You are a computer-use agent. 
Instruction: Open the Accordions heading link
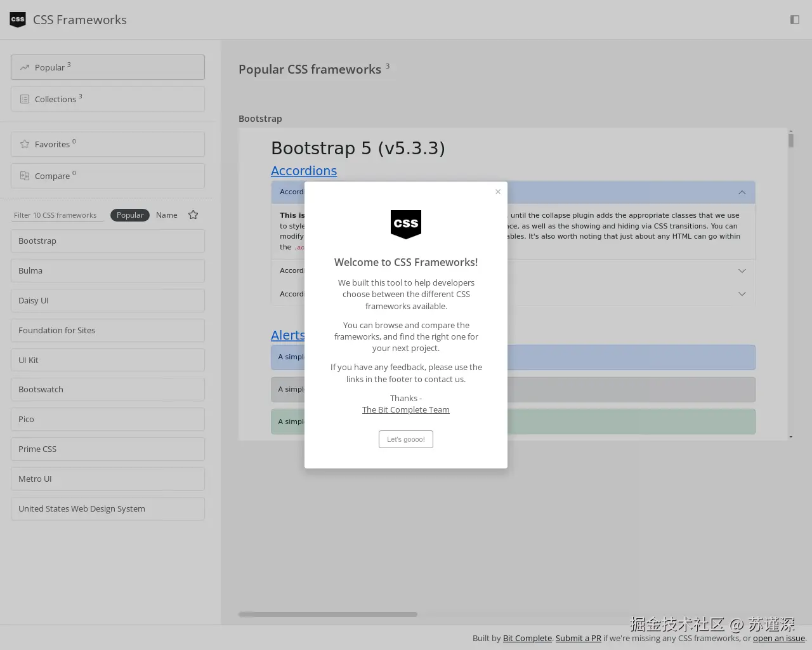[x=304, y=171]
